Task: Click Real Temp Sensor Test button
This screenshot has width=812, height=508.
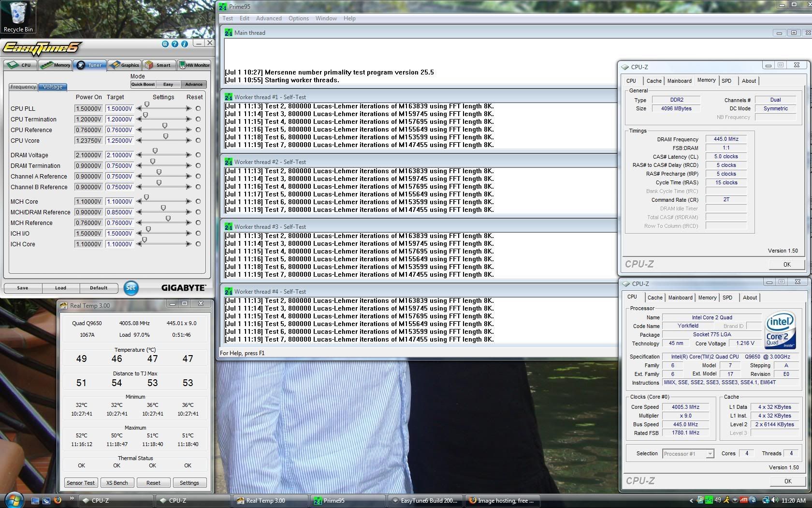Action: pos(81,483)
